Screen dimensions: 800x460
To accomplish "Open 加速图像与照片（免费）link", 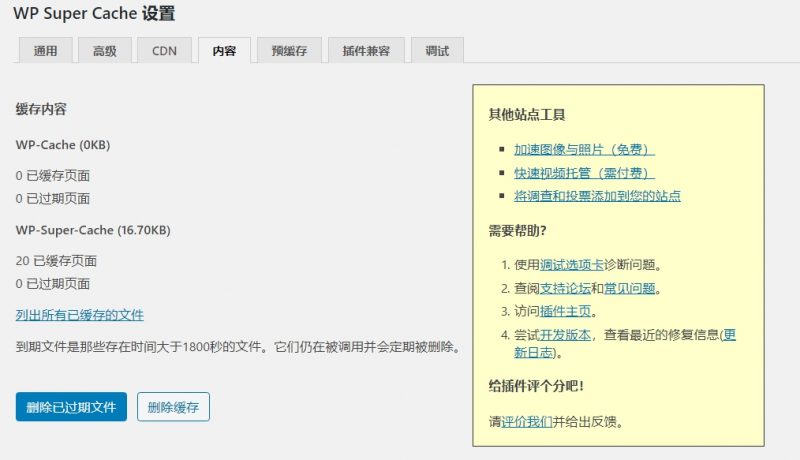I will 584,149.
